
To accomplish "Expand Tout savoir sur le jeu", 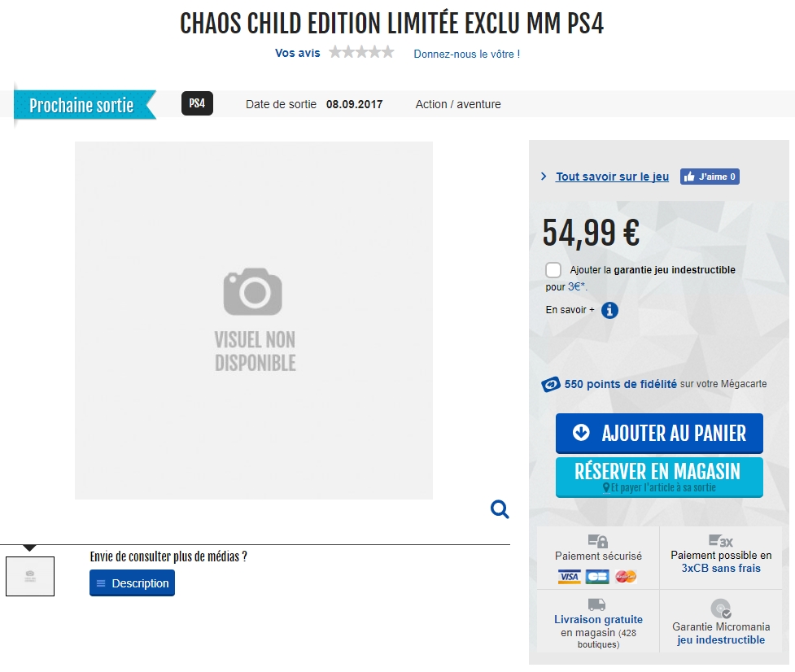I will coord(612,177).
